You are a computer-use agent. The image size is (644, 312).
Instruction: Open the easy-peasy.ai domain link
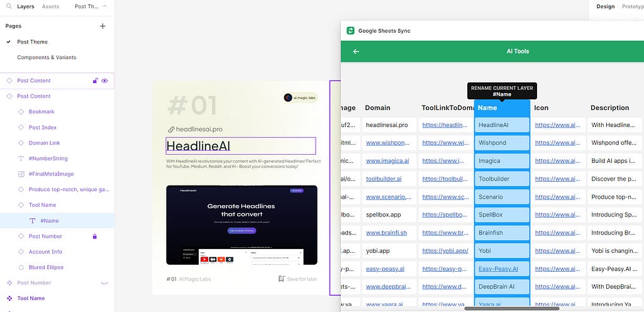click(x=386, y=269)
